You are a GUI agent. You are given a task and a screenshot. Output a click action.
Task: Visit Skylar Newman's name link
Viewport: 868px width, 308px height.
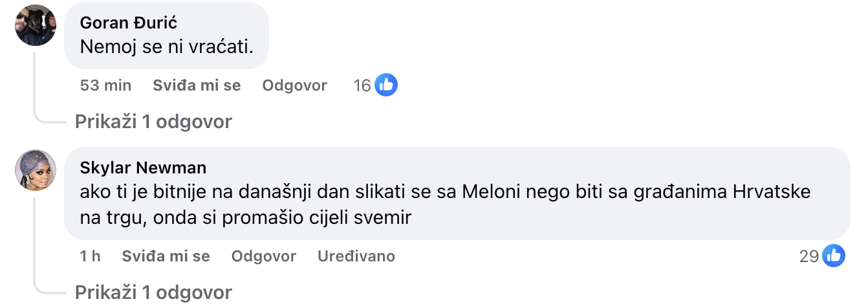click(x=143, y=168)
